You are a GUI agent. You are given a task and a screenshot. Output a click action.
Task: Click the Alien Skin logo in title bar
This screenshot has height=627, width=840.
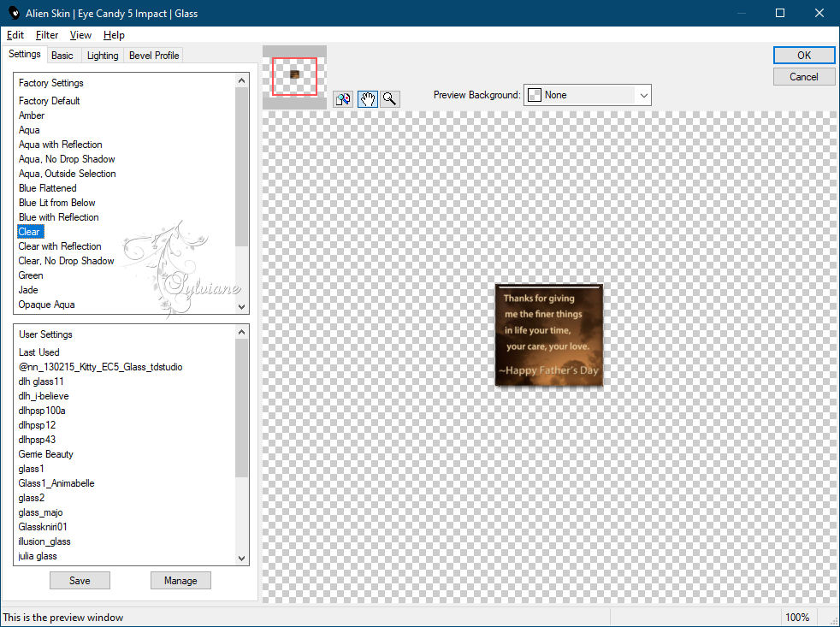[14, 13]
